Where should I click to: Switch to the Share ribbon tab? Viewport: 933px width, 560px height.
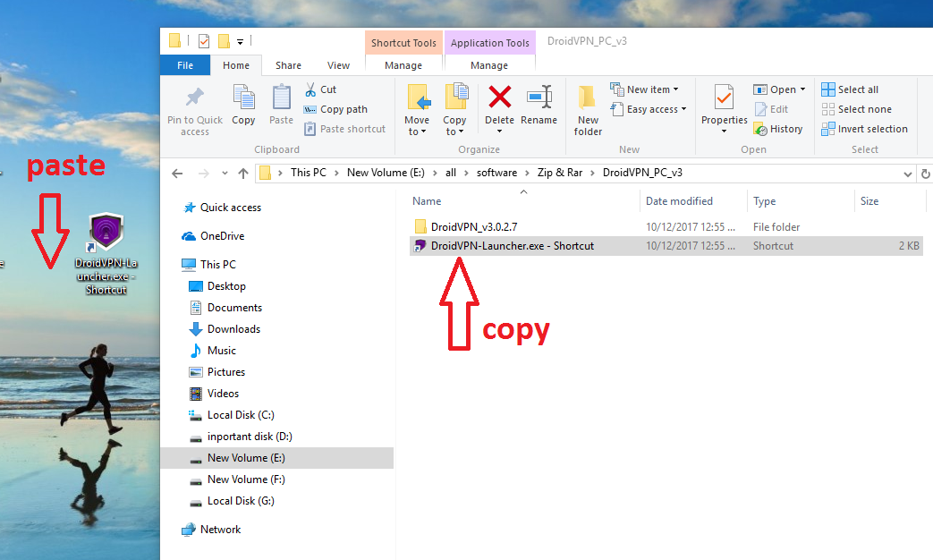[x=288, y=65]
